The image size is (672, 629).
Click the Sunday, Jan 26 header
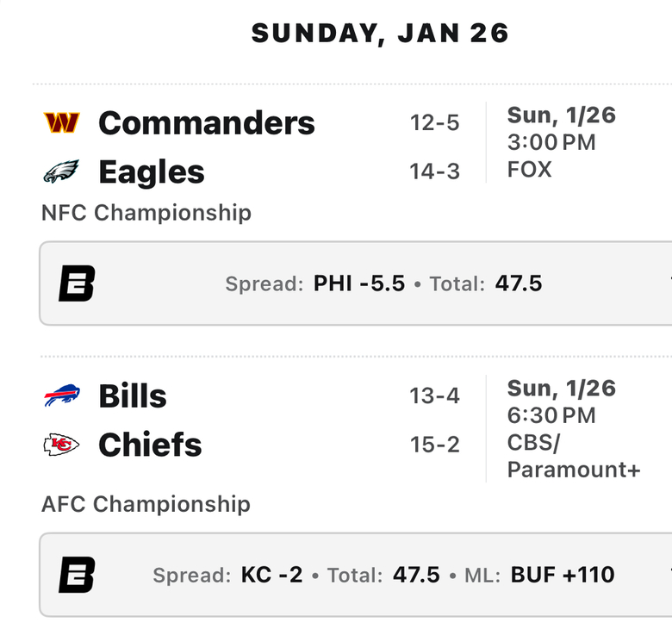point(380,34)
